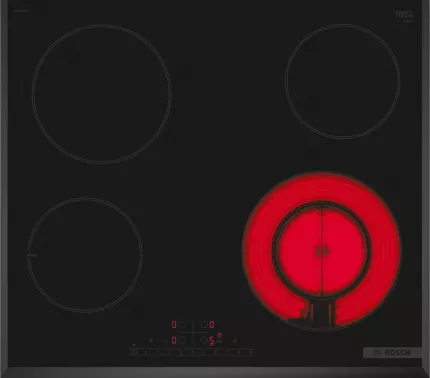Click the glowing inner ring of front-right burner
Screen dimensions: 430x378
pos(322,250)
